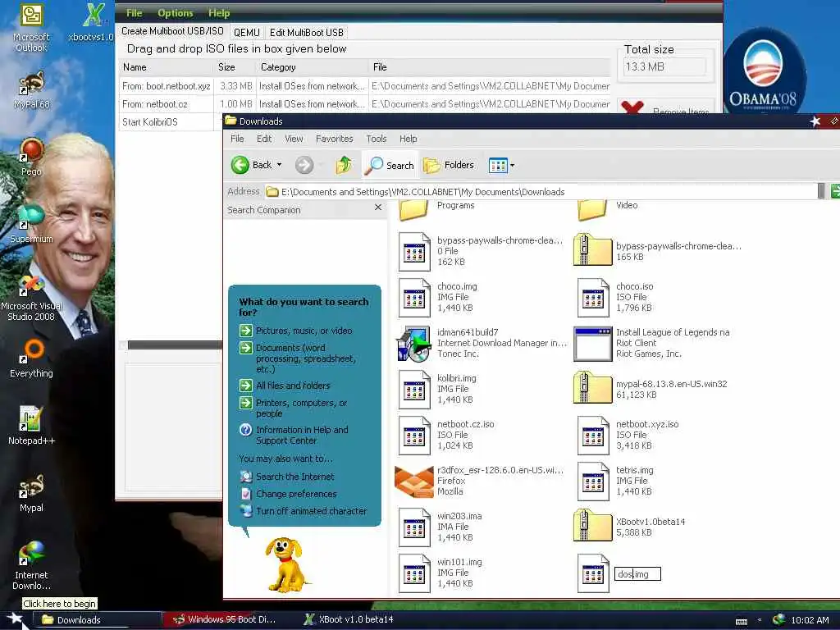
Task: Open XBoot Help menu
Action: click(x=218, y=13)
